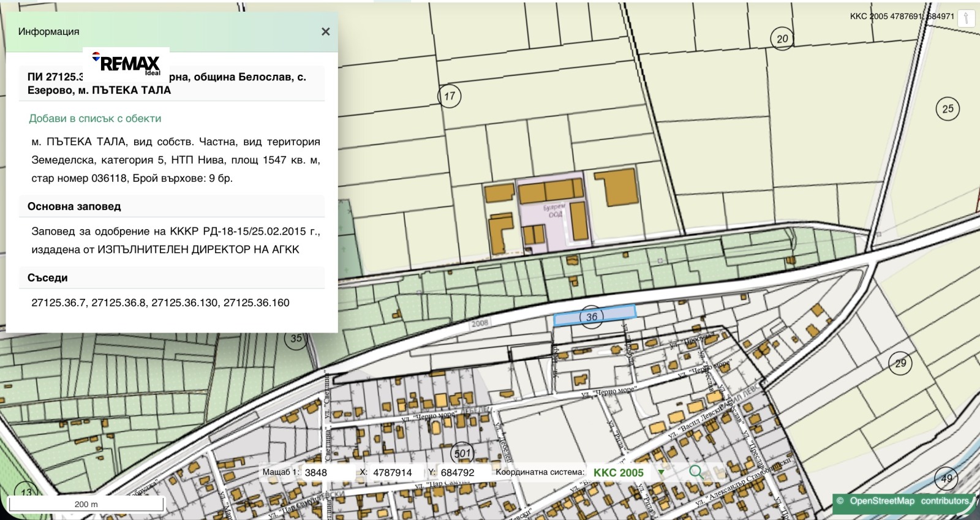Screen dimensions: 980x520
Task: Close the Информация panel
Action: (x=326, y=32)
